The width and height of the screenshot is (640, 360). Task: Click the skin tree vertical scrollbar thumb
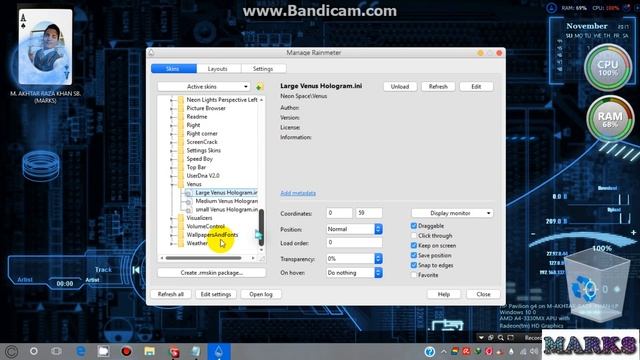[x=261, y=227]
